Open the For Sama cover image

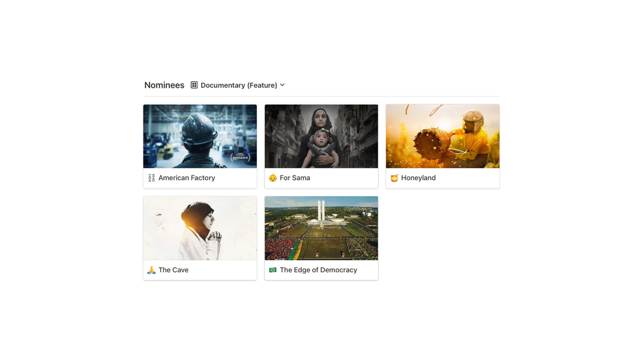[x=321, y=136]
